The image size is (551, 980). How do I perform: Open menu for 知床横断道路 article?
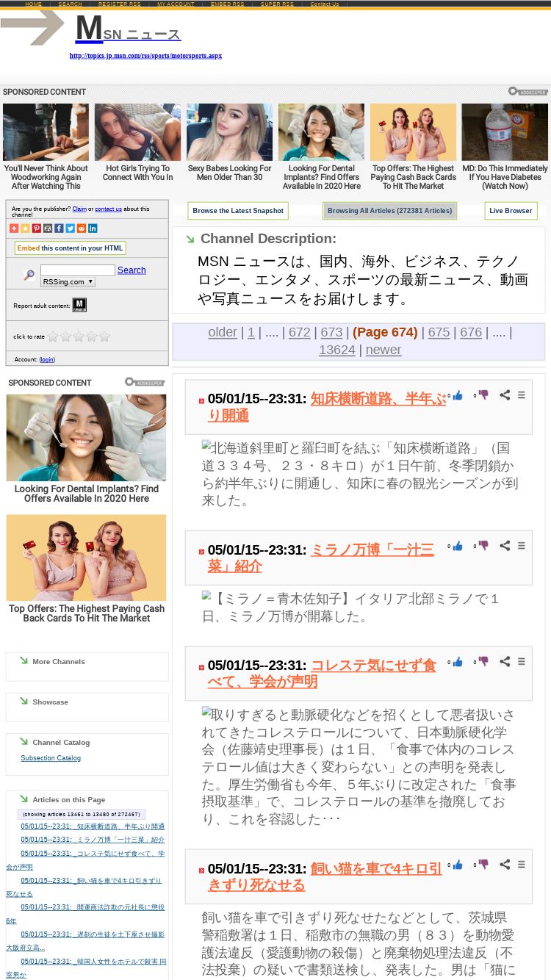(522, 395)
